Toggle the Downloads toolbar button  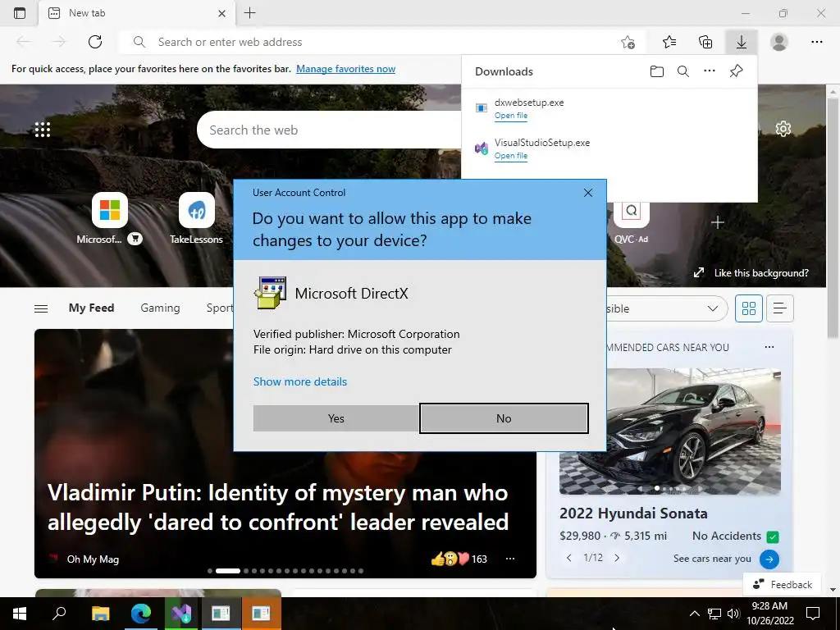[742, 42]
